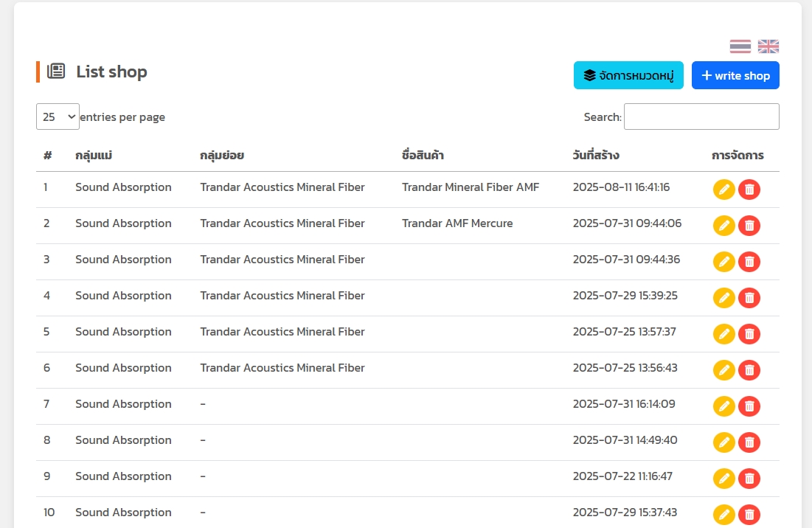Viewport: 812px width, 528px height.
Task: Click date 2025-07-31 09:44:36
Action: click(x=626, y=260)
